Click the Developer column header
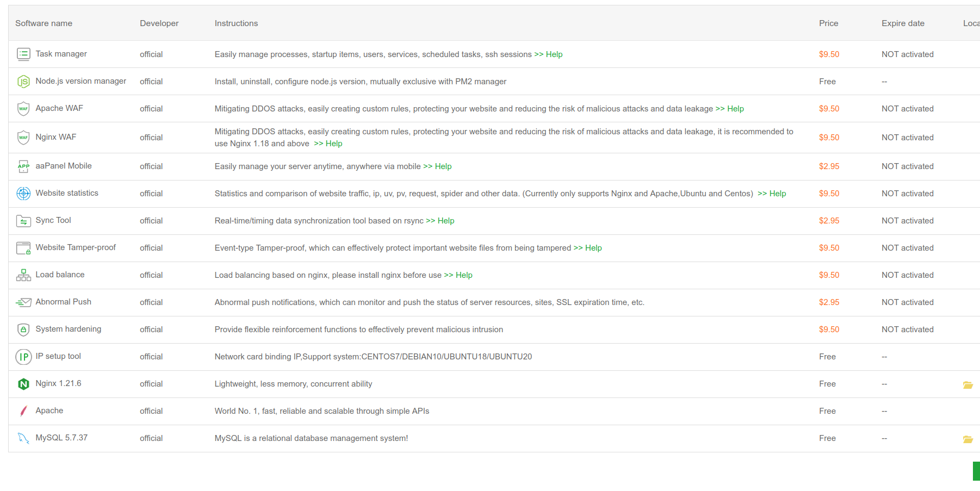Screen dimensions: 980x491 point(159,23)
